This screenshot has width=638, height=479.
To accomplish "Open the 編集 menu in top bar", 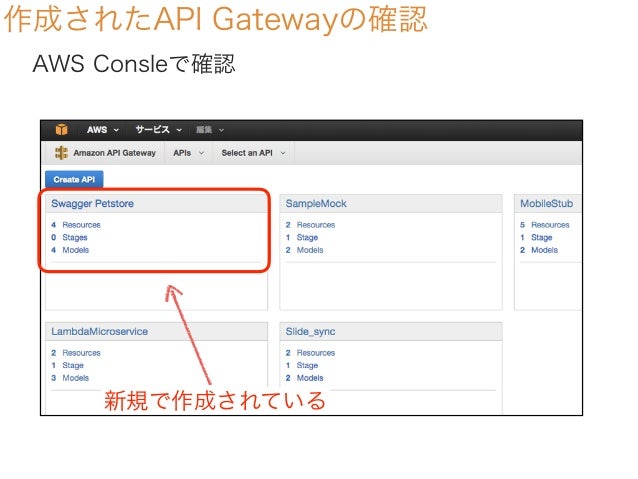I will coord(210,130).
